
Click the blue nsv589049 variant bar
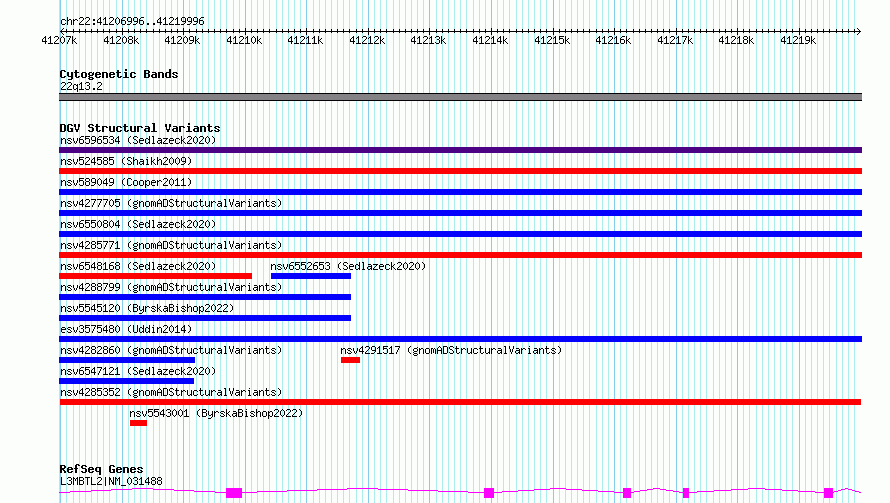[460, 192]
